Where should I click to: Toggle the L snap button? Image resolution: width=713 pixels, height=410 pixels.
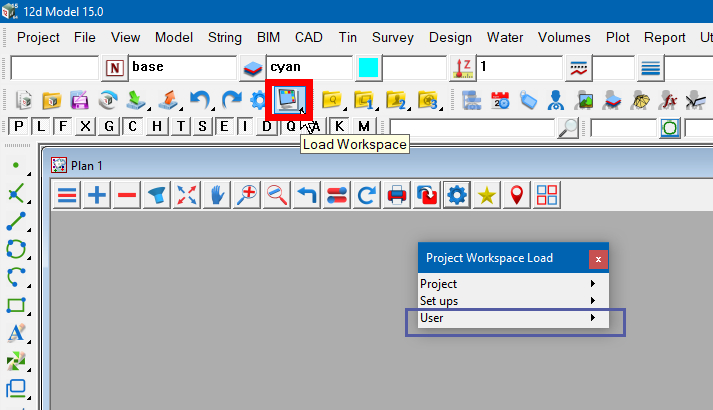click(x=41, y=126)
